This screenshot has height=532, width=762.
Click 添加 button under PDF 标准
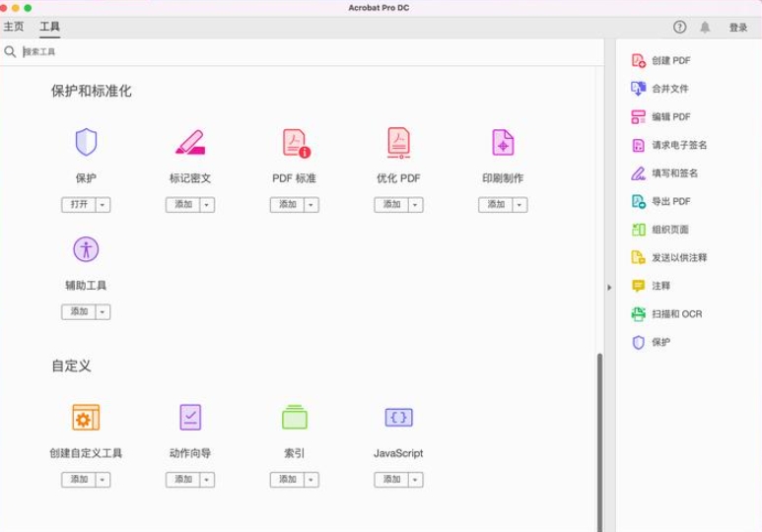coord(287,205)
